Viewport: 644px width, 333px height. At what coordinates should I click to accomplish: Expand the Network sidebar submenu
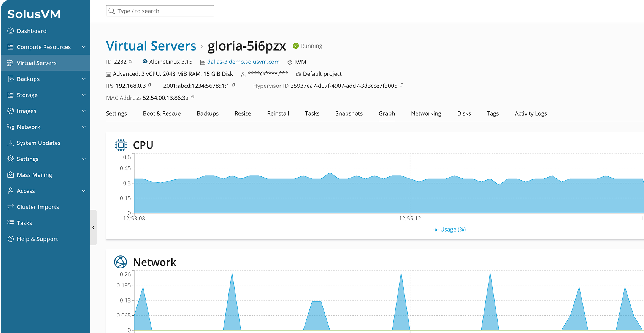click(84, 127)
